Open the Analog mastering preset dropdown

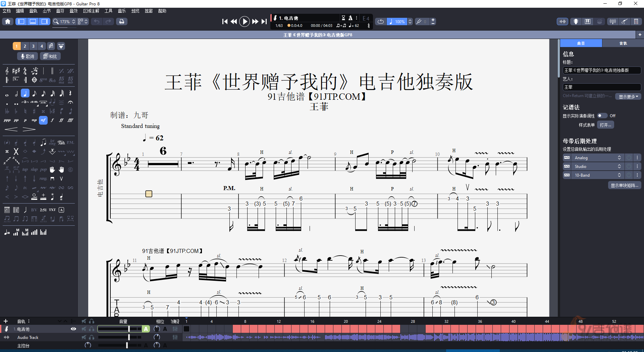597,158
